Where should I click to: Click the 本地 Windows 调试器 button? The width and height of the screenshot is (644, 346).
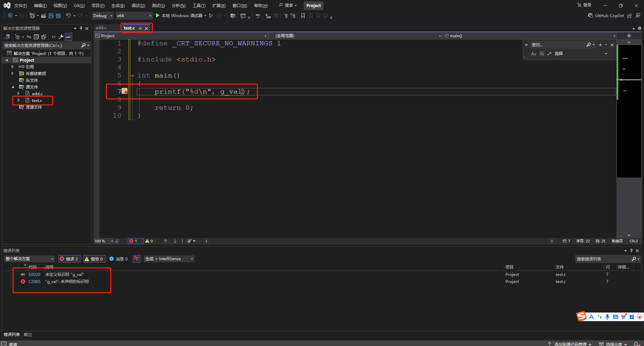click(182, 15)
